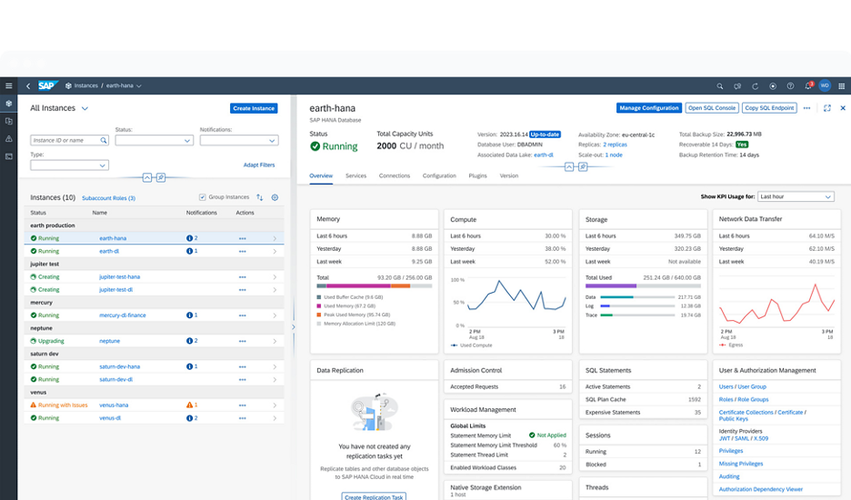The width and height of the screenshot is (851, 500).
Task: Open the alerts warning icon in sidebar
Action: 9,138
